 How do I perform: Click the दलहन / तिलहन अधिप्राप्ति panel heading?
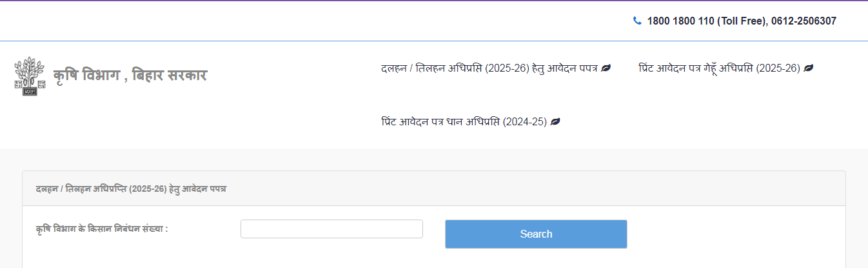131,189
